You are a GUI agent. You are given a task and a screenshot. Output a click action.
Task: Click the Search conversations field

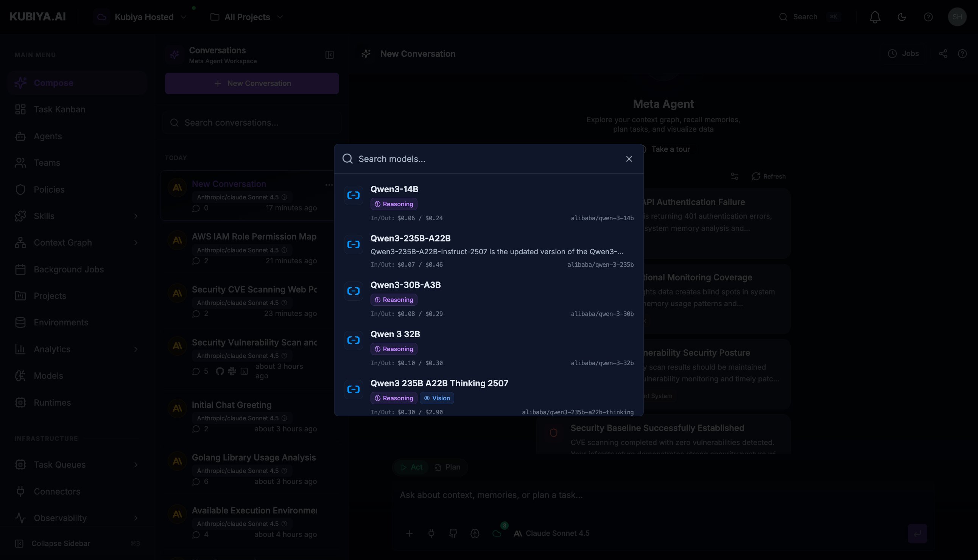pyautogui.click(x=252, y=123)
